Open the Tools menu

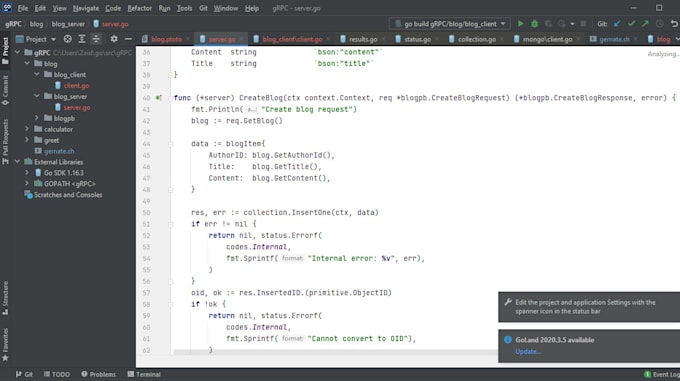coord(184,8)
